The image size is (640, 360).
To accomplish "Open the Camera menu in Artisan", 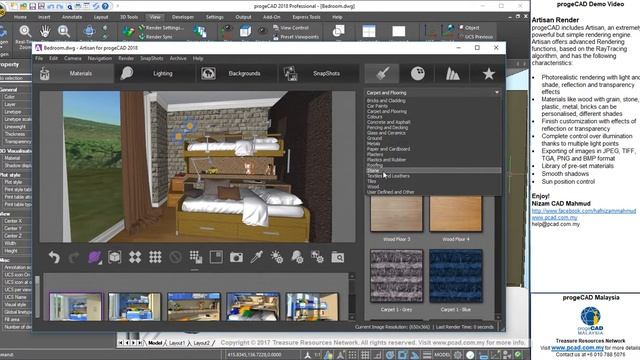I will click(73, 58).
